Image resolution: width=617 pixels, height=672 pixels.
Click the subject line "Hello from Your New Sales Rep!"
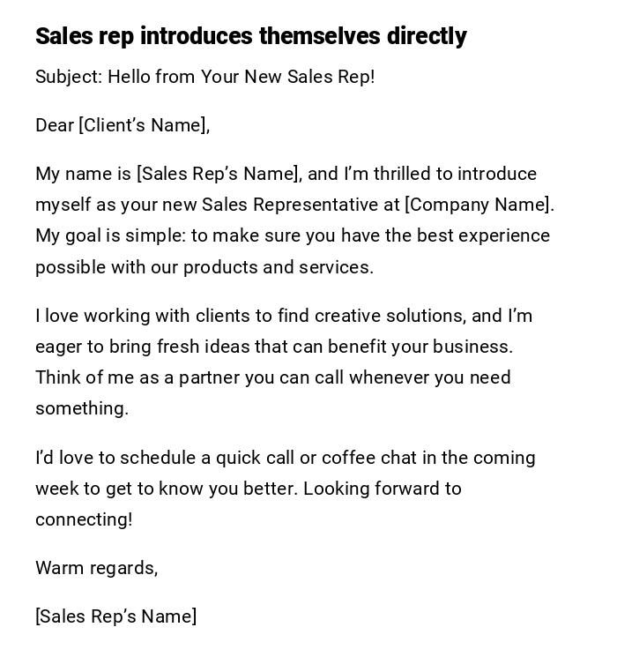tap(241, 77)
